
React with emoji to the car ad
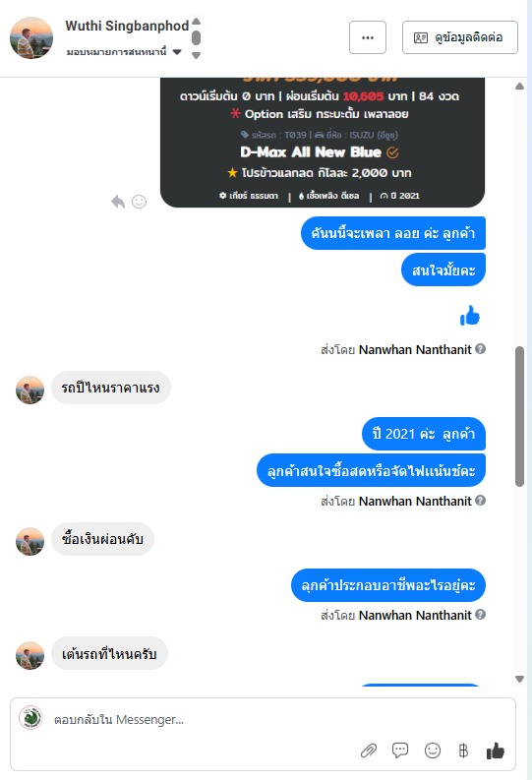pyautogui.click(x=140, y=202)
